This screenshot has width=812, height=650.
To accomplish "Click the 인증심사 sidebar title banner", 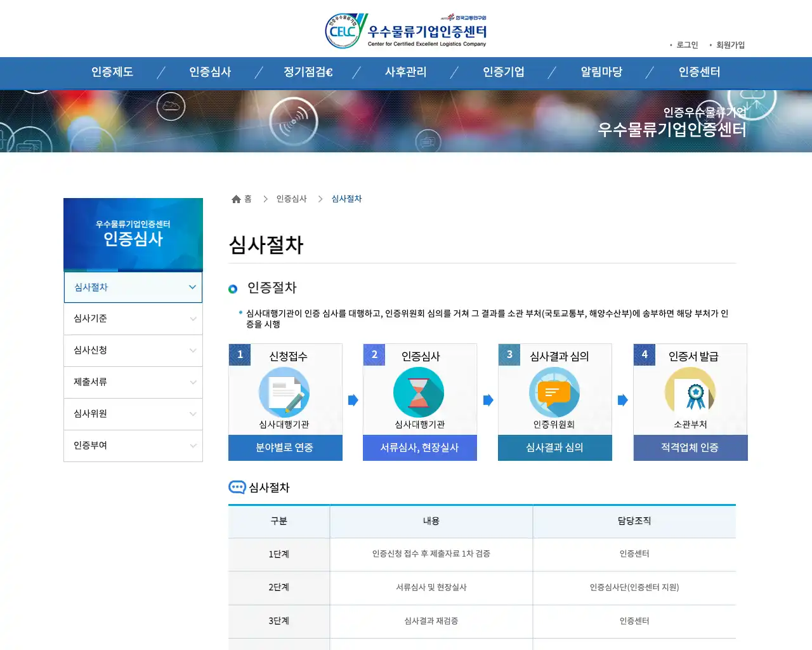I will click(133, 234).
